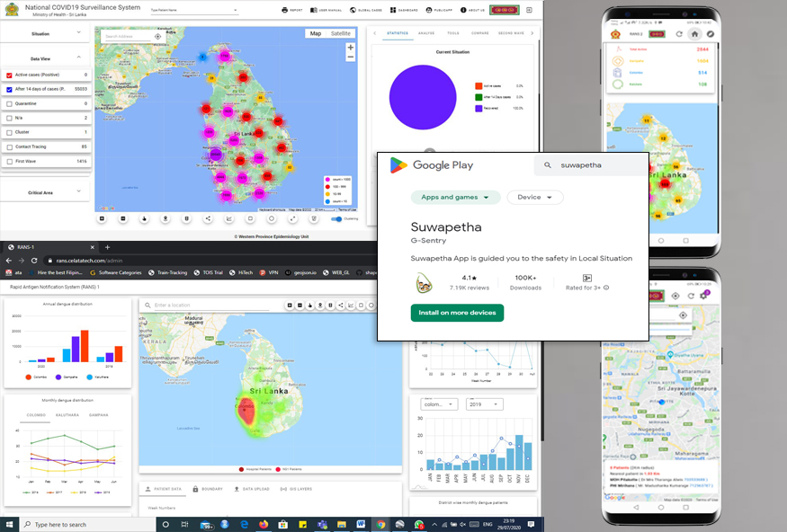Switch to the Second Wave tab
This screenshot has width=787, height=532.
point(511,33)
